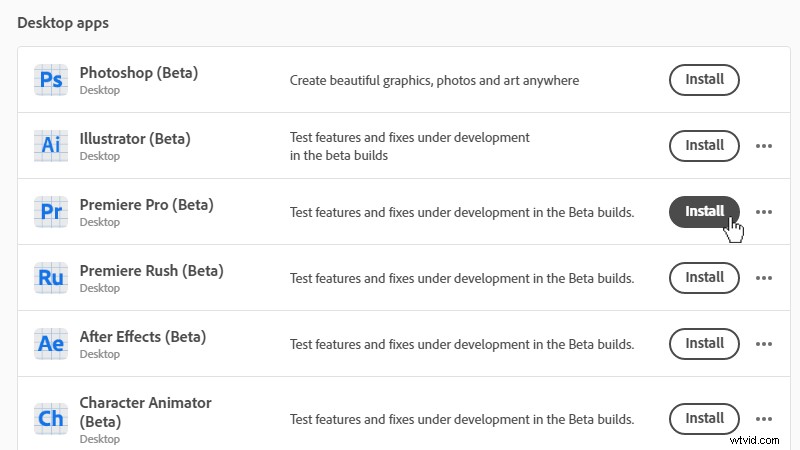
Task: Click the Desktop apps section heading
Action: [64, 22]
